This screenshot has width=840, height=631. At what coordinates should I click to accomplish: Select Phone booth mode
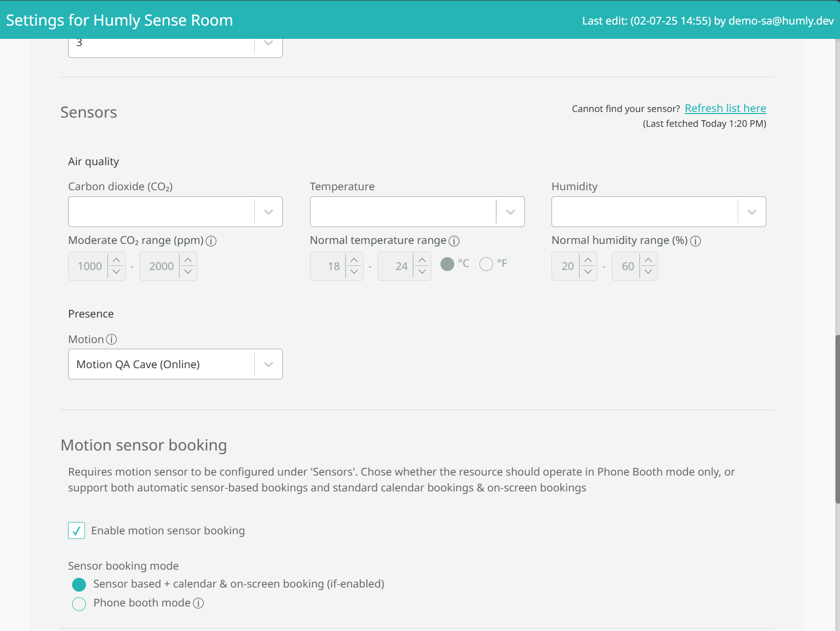79,604
